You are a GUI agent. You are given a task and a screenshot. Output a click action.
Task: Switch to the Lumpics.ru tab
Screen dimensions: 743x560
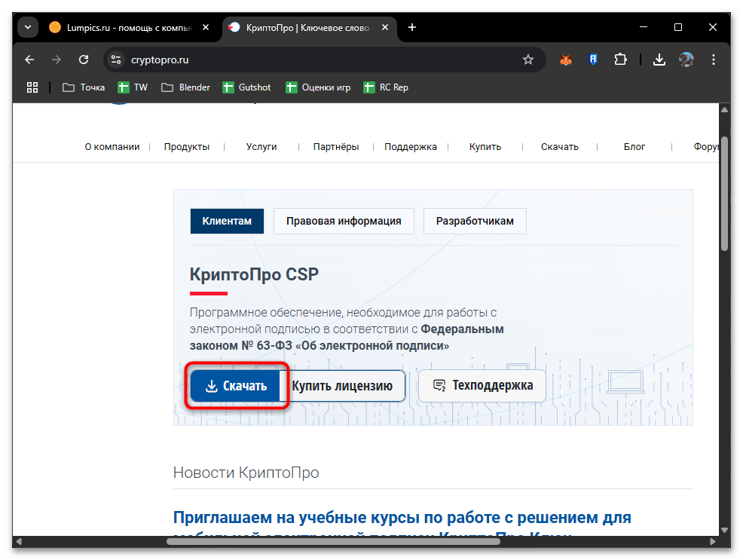[128, 27]
